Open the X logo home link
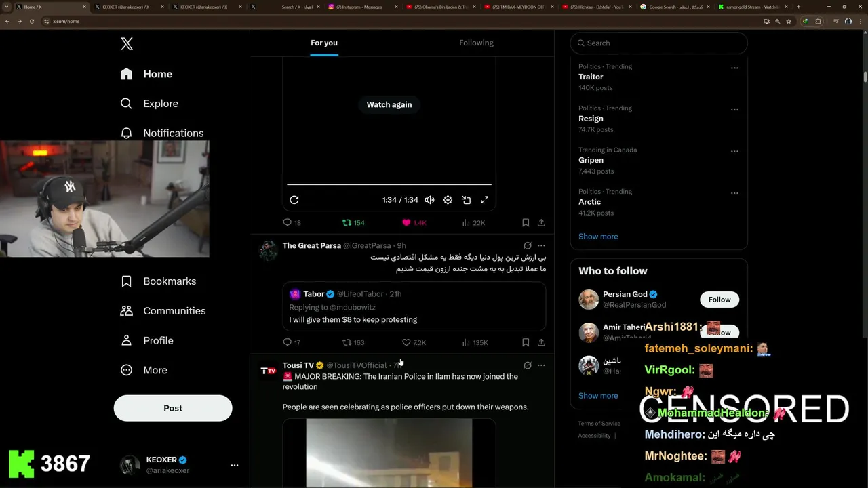The height and width of the screenshot is (488, 868). [x=127, y=44]
